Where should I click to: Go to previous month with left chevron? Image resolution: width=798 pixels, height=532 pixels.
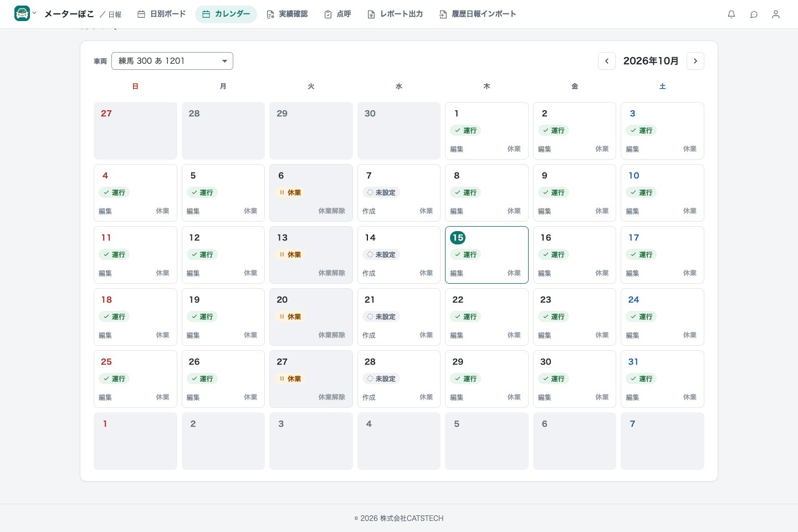click(607, 61)
